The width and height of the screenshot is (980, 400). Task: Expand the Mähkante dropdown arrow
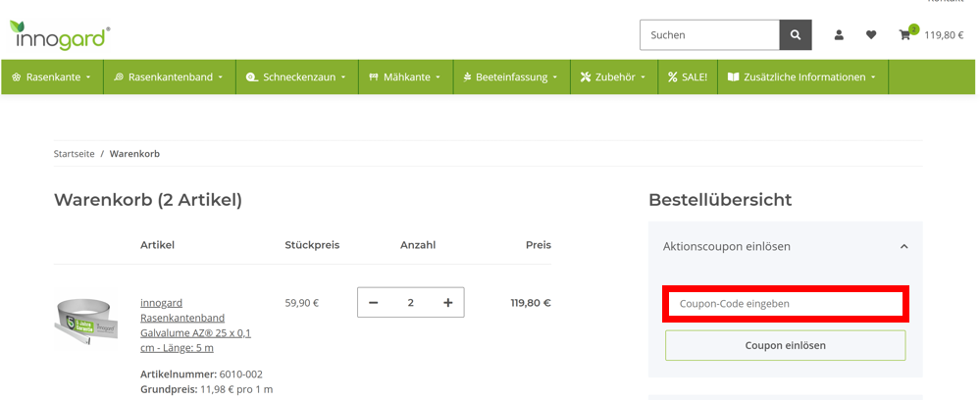[438, 78]
